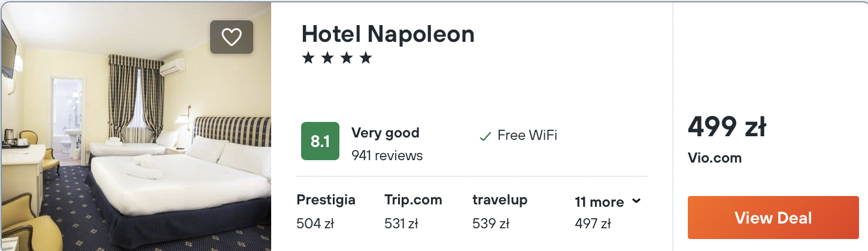Screen dimensions: 868x251
Task: Click the Very good rating label
Action: tap(385, 133)
